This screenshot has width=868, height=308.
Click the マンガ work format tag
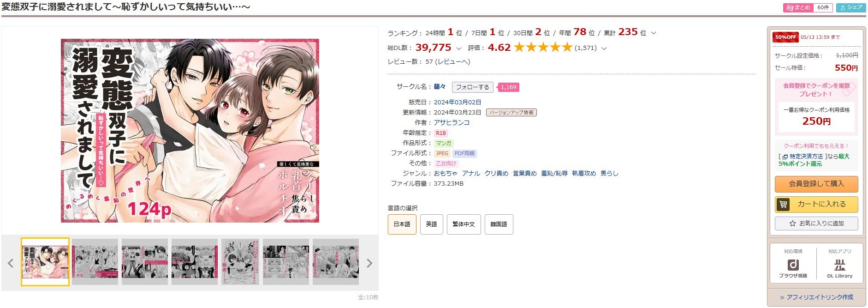coord(444,143)
